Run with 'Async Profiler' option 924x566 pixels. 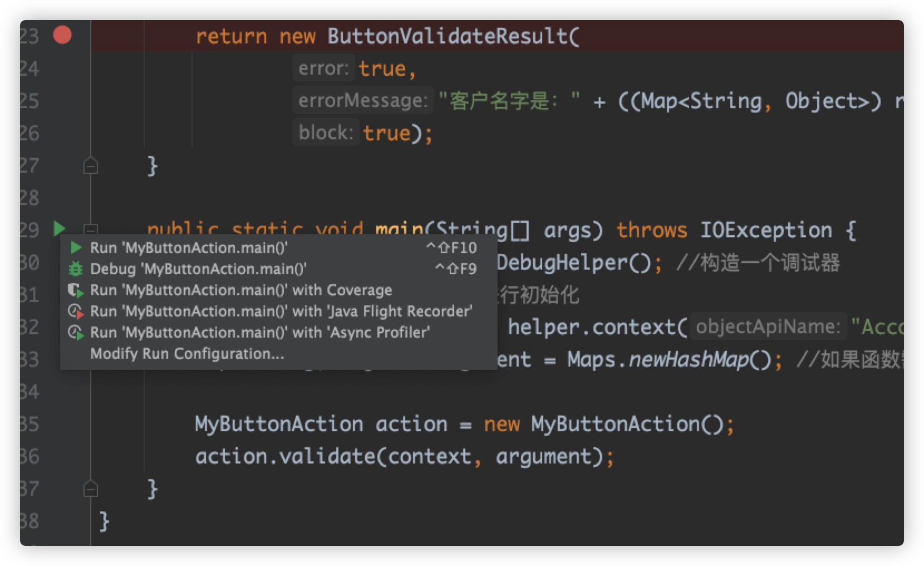260,333
